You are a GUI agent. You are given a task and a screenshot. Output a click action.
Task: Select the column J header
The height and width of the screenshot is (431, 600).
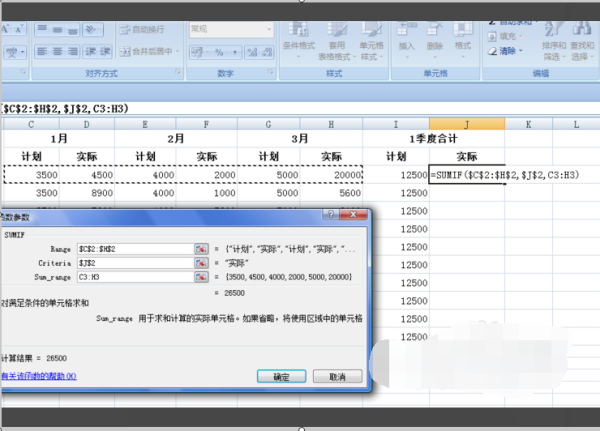[466, 124]
